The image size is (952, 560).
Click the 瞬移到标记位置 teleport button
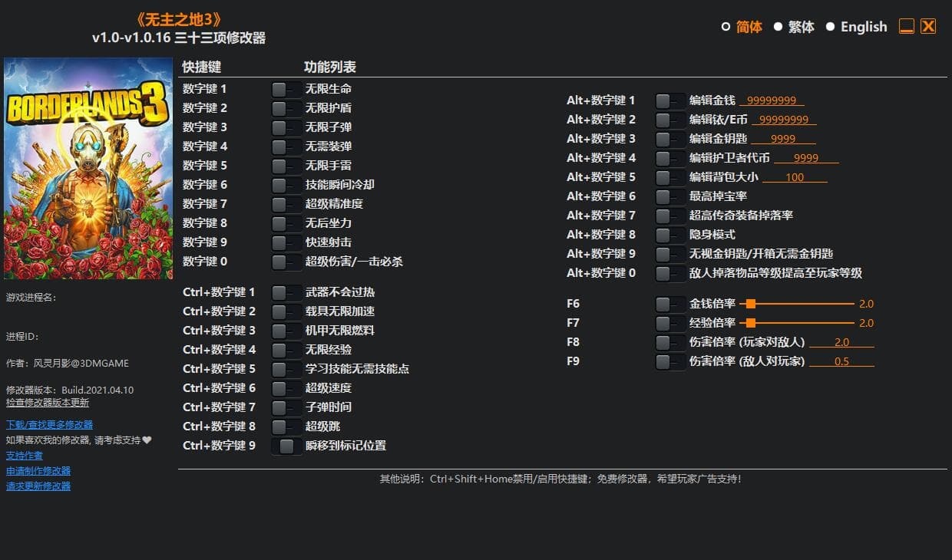pos(286,446)
